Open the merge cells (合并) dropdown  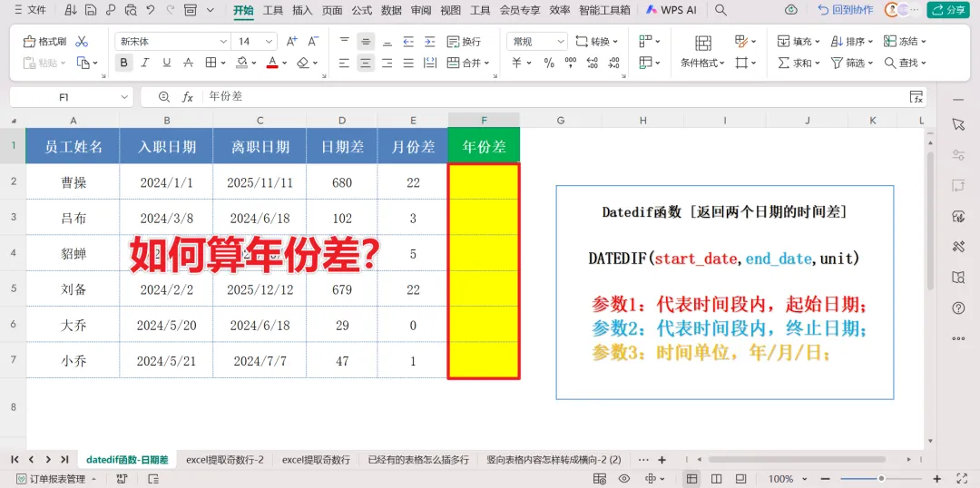tap(469, 63)
